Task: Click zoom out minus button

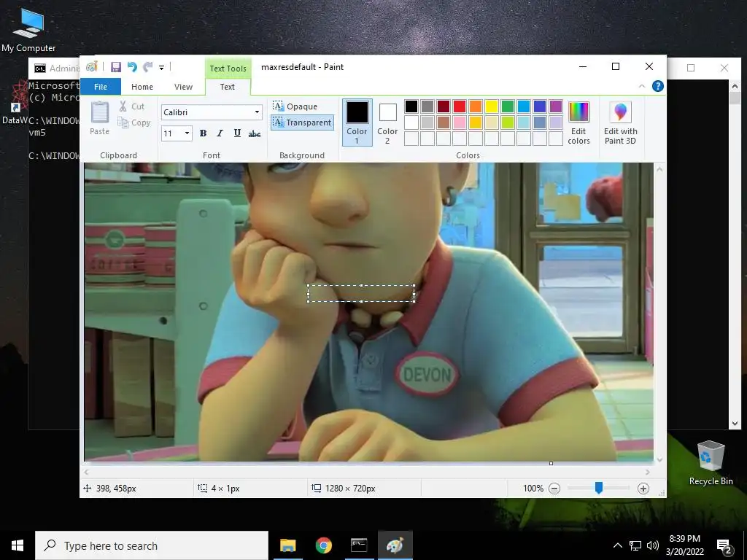Action: tap(554, 489)
